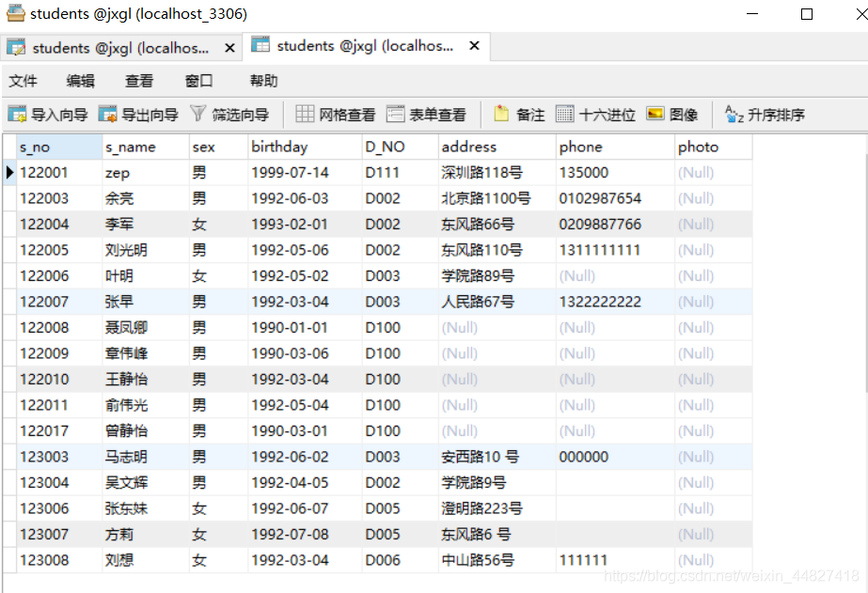Select name cell 吴文辉
This screenshot has width=868, height=593.
[146, 483]
